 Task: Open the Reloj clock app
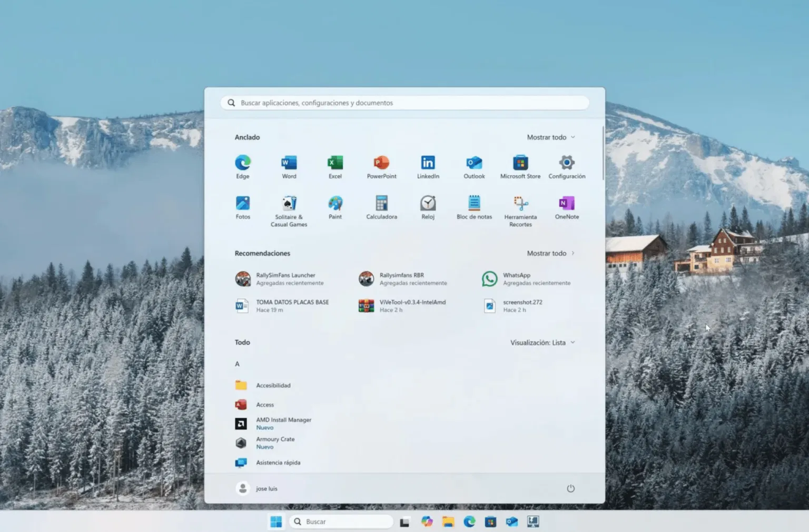[428, 207]
